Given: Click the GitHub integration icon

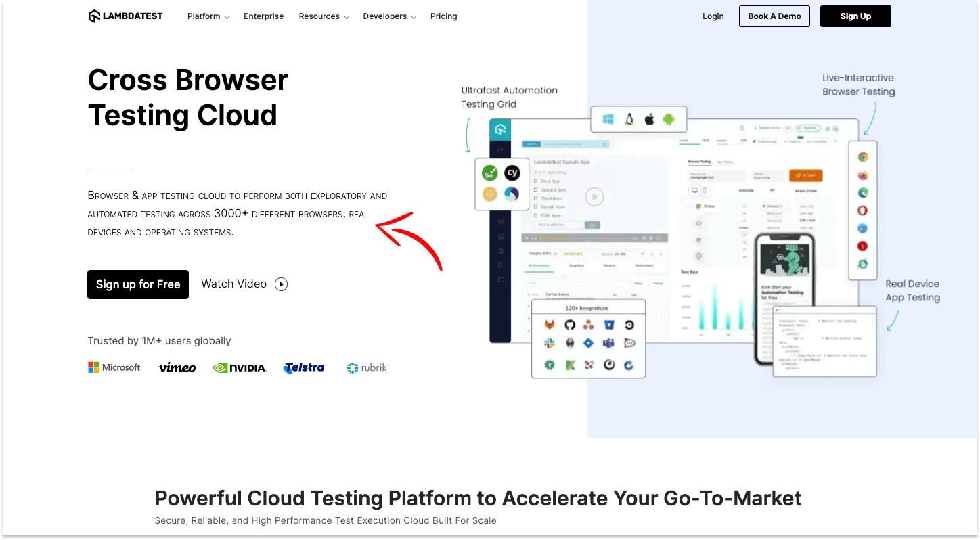Looking at the screenshot, I should pos(570,325).
